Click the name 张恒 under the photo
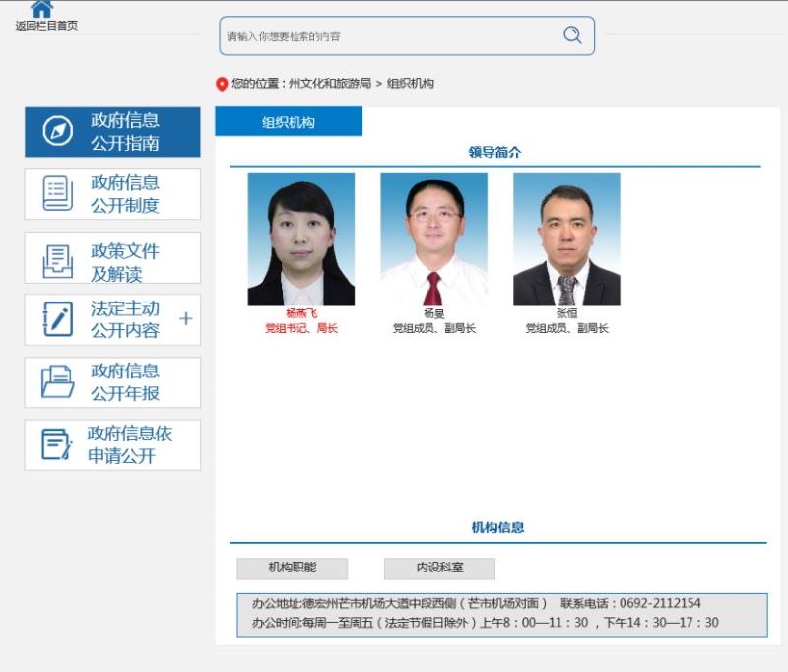Image resolution: width=788 pixels, height=672 pixels. click(566, 313)
